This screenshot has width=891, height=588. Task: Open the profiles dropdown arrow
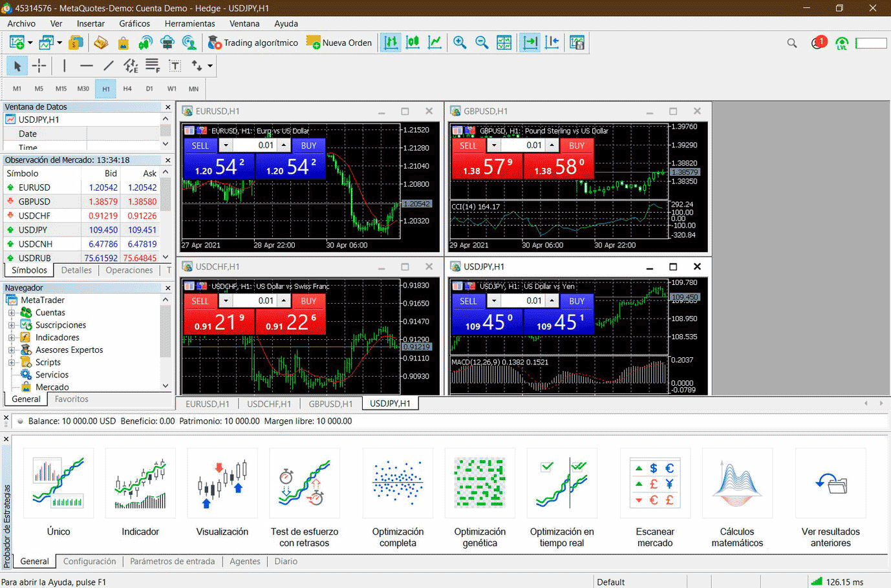59,43
